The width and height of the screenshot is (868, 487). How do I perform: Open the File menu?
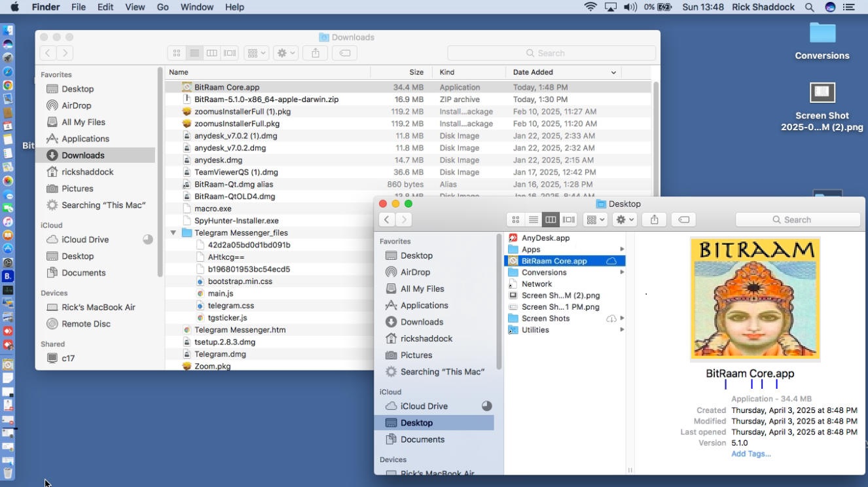click(x=79, y=7)
